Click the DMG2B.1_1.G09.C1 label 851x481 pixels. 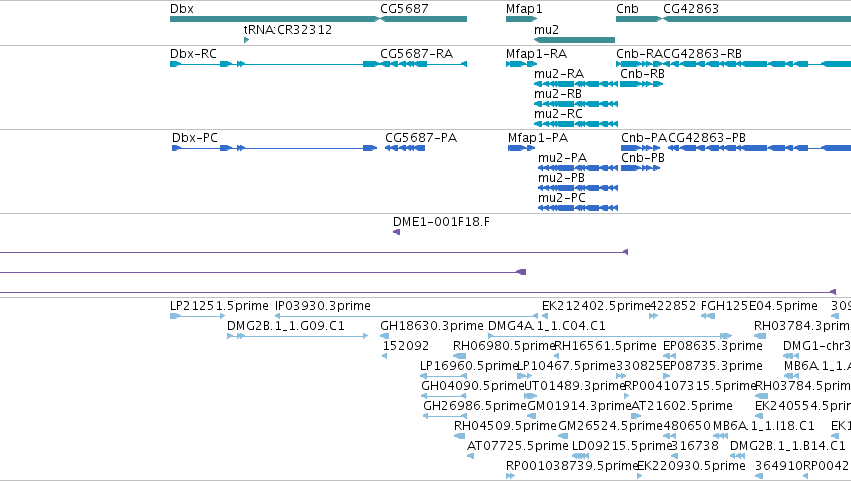[285, 326]
